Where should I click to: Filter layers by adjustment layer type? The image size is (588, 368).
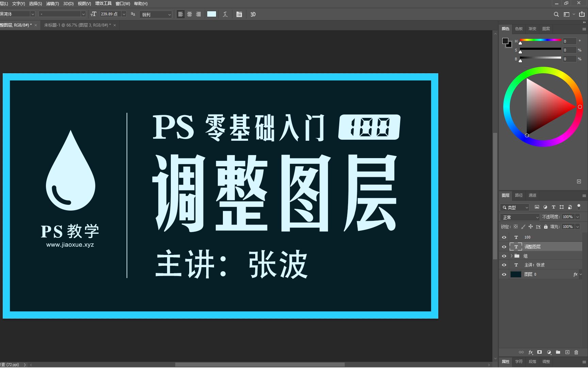pyautogui.click(x=545, y=207)
